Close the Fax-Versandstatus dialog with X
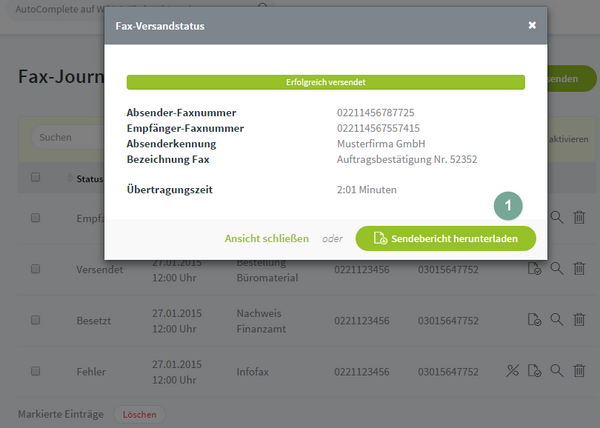 click(x=532, y=25)
